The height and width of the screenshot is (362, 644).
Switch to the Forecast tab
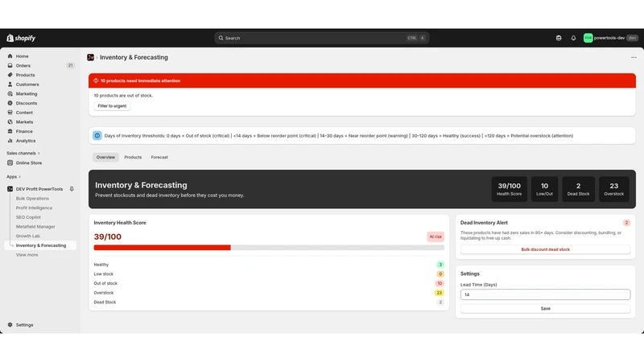(x=159, y=157)
